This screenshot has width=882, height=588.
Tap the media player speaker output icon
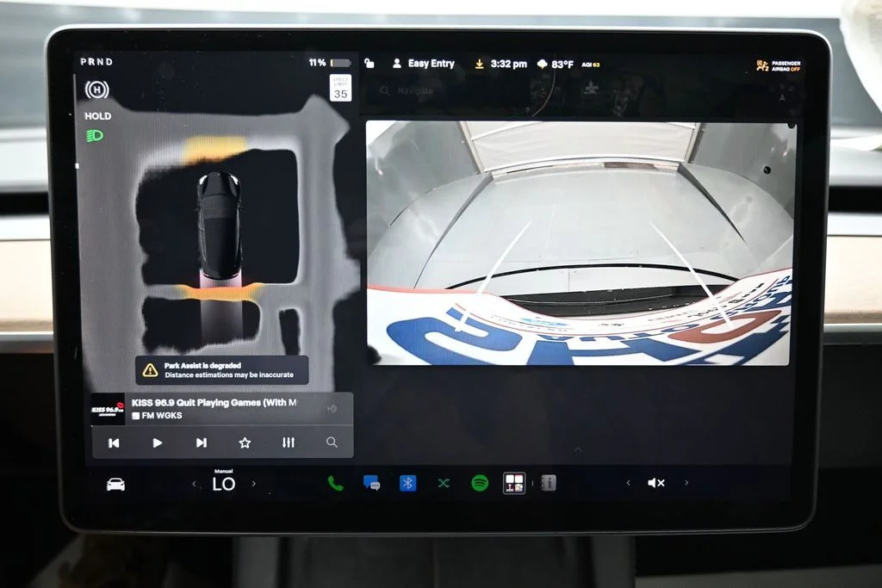[332, 409]
